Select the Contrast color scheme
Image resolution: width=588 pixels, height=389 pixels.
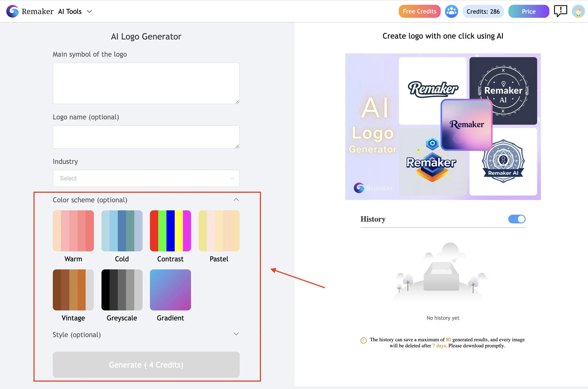170,231
